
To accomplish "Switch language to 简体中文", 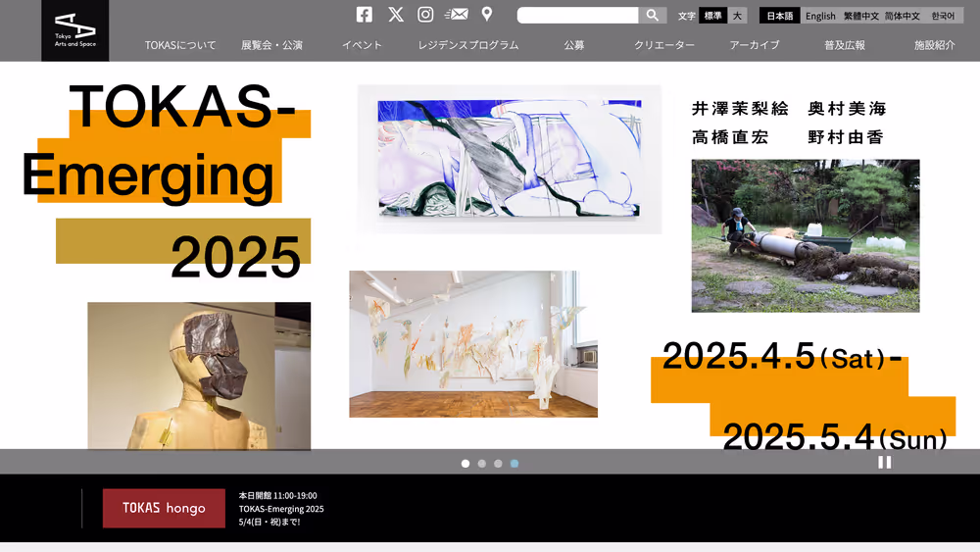I will coord(902,16).
